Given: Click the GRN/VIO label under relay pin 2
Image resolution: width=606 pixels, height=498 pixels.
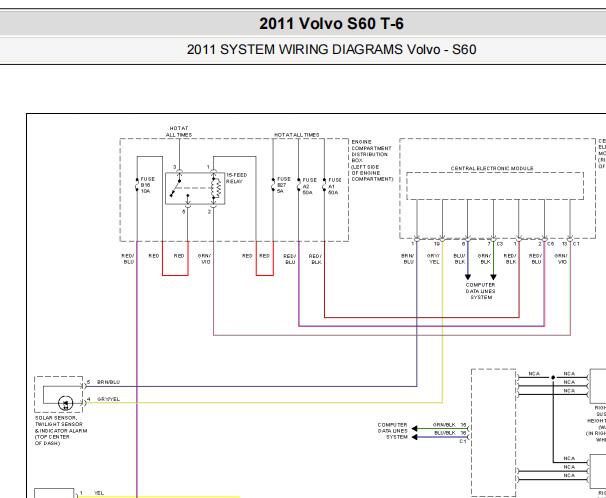Looking at the screenshot, I should pyautogui.click(x=204, y=259).
